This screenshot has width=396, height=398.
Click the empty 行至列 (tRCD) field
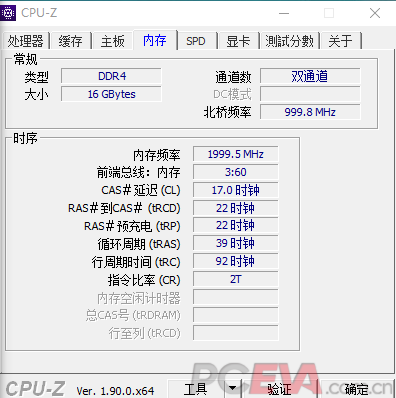[x=236, y=333]
